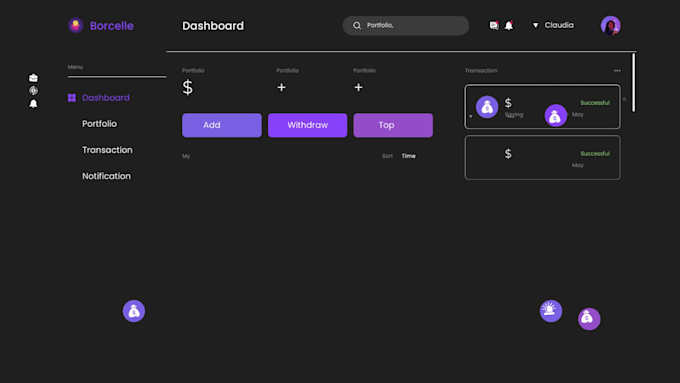Click the Dashboard page title
Screen dimensions: 680x383
pos(213,26)
